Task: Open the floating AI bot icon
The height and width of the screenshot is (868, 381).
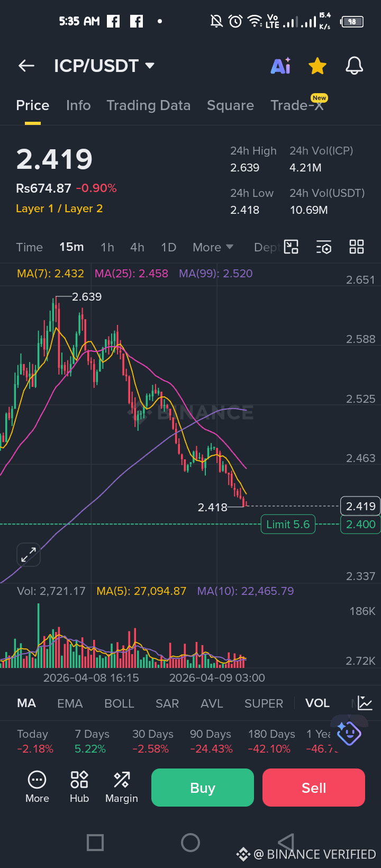Action: click(x=349, y=733)
